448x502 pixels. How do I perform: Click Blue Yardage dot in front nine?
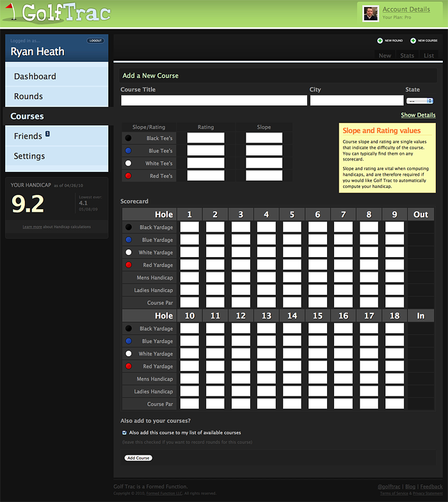(x=129, y=239)
